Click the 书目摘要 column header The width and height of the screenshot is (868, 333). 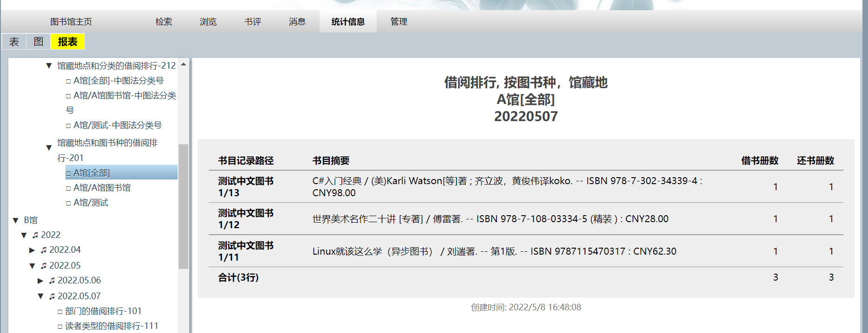point(331,161)
